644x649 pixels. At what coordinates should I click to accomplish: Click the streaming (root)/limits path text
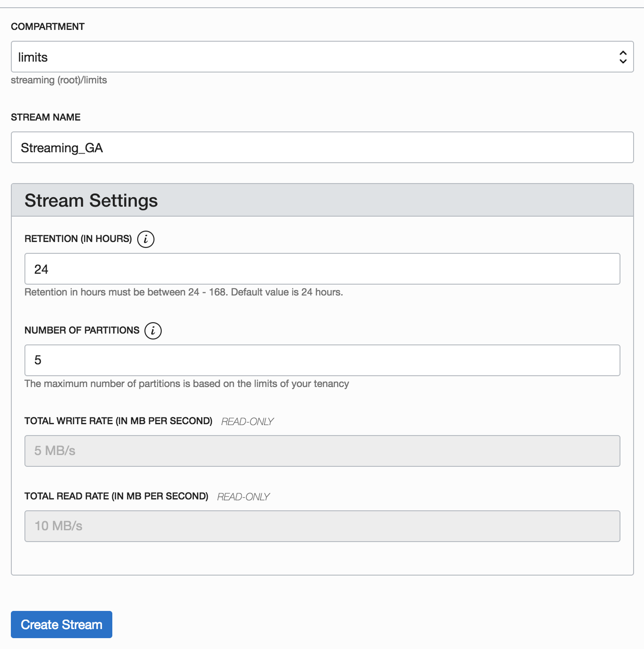pos(59,80)
